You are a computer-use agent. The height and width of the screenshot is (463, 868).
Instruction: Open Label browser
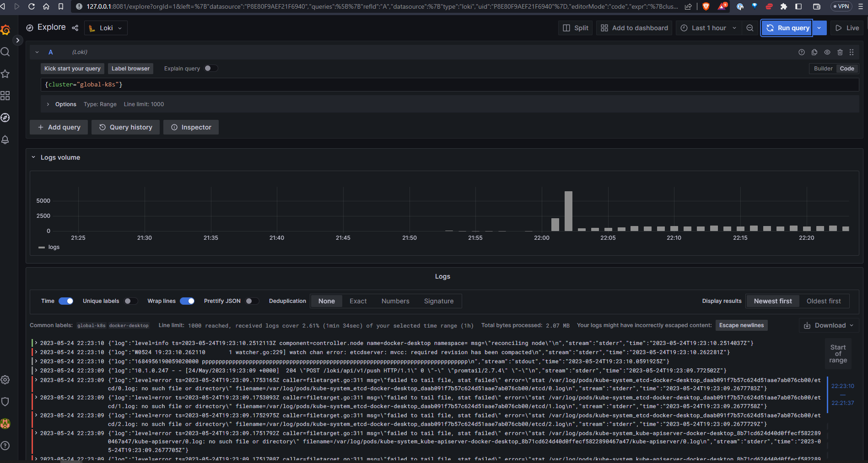tap(130, 69)
